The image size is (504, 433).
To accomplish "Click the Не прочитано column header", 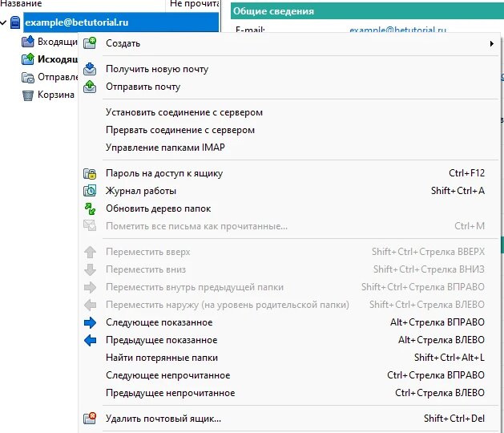I will (193, 4).
